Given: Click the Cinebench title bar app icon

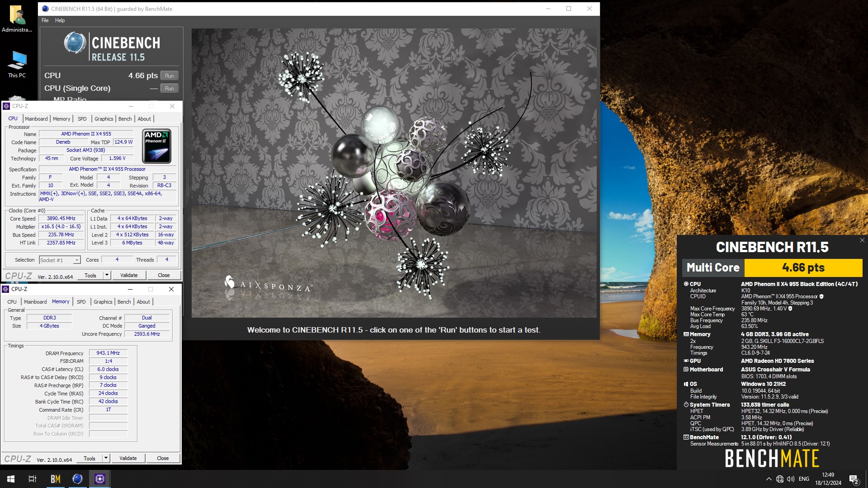Looking at the screenshot, I should 45,9.
